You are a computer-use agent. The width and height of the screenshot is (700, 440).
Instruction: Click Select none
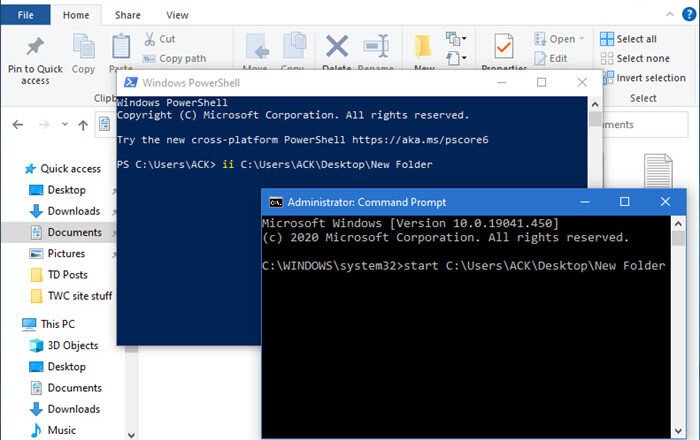(x=635, y=58)
